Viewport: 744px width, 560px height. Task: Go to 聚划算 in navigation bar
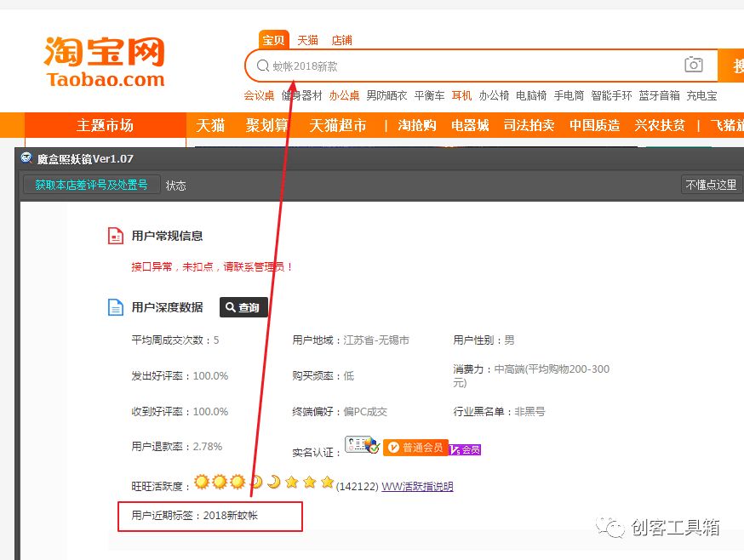(x=266, y=125)
